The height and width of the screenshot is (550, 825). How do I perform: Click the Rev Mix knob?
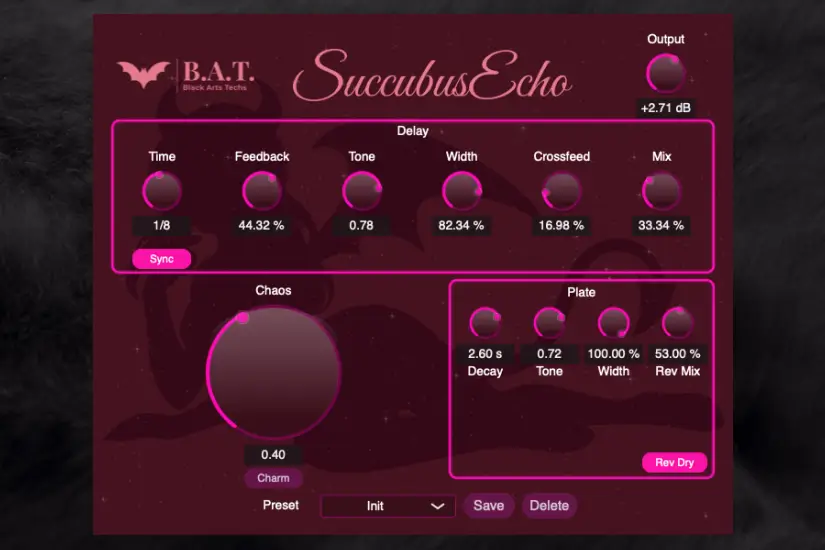point(678,323)
